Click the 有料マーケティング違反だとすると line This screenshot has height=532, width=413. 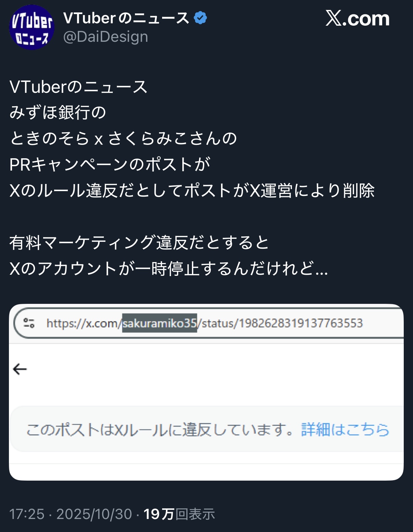coord(139,243)
